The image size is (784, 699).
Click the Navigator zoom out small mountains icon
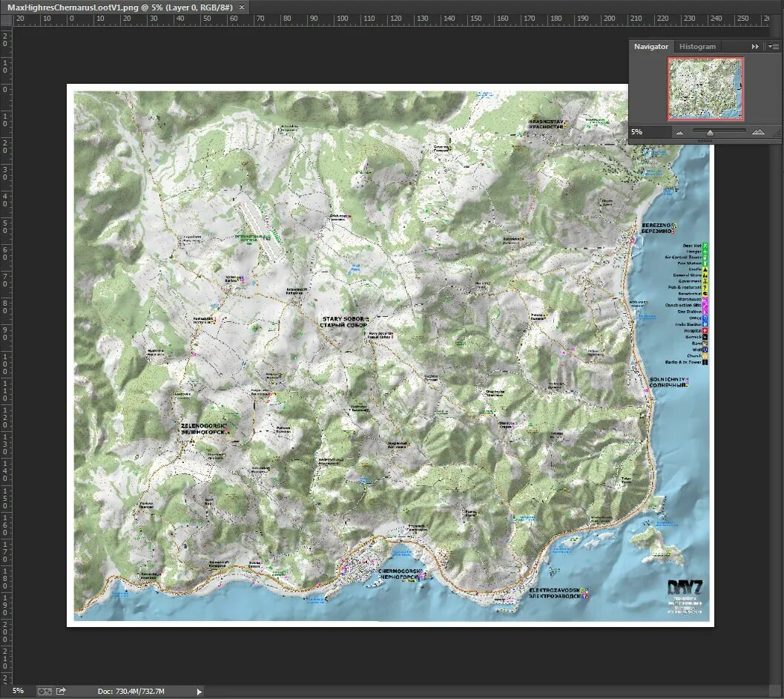pos(679,133)
